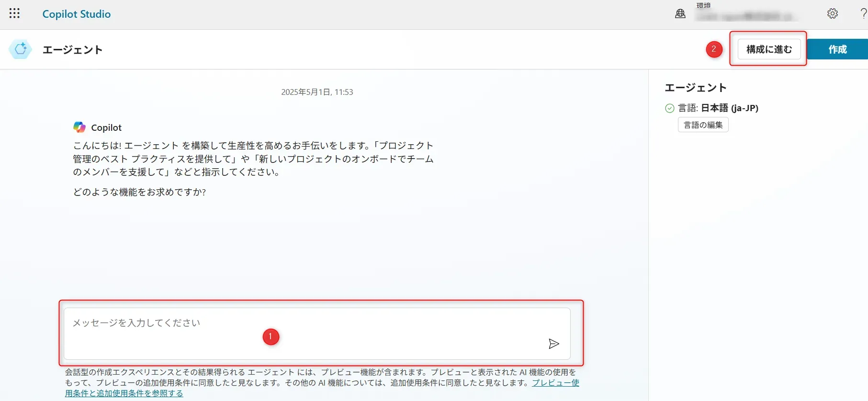Click the hexagon agent icon
Image resolution: width=868 pixels, height=401 pixels.
pyautogui.click(x=21, y=49)
